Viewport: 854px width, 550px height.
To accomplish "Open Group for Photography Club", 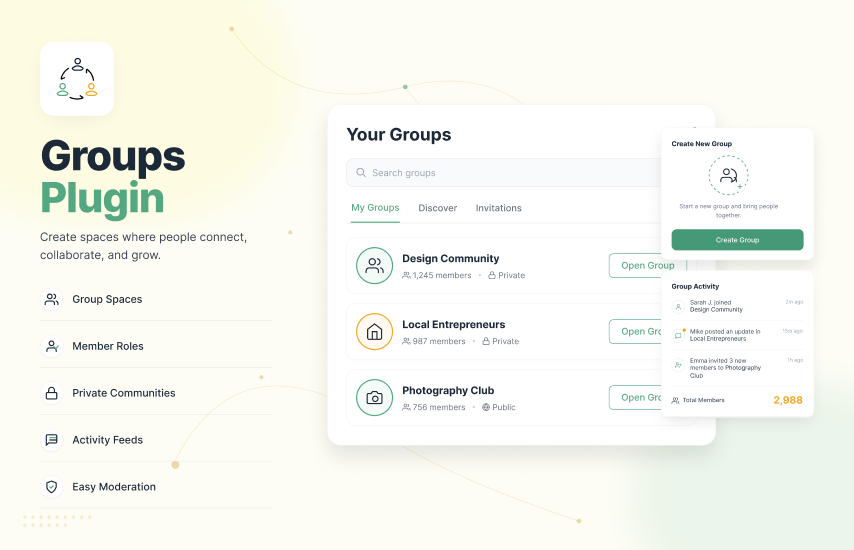I will pos(636,397).
